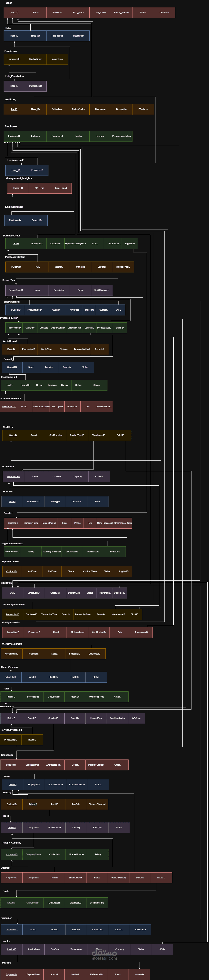Screen dimensions: 209x980
Task: Click Department column in Employee table
Action: click(x=57, y=136)
